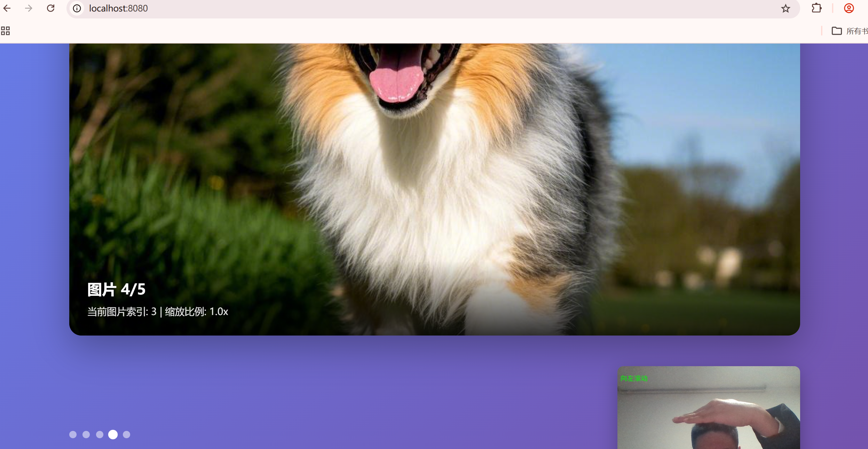Screen dimensions: 868x449
Task: Select the first carousel dot
Action: pos(73,434)
